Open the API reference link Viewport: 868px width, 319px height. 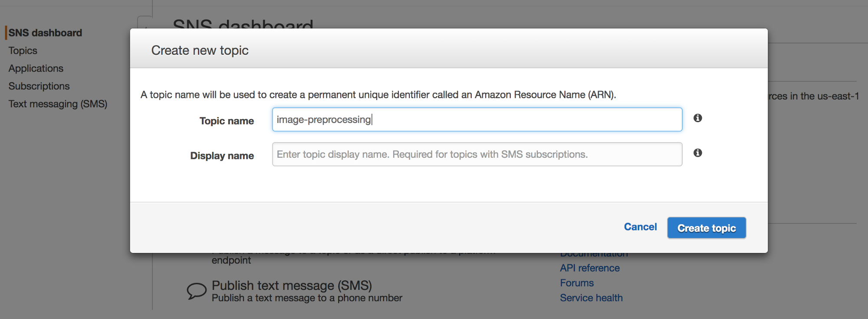[x=589, y=268]
